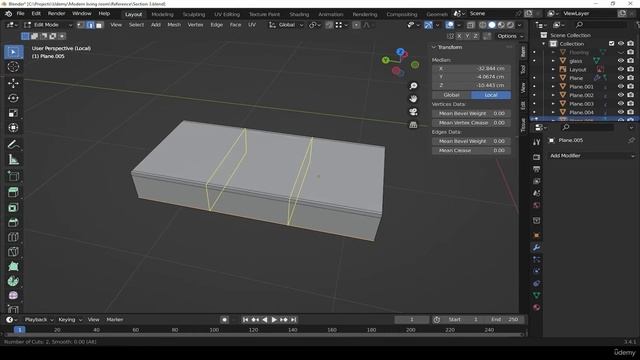Enable mirror on Z axis
The image size is (640, 360).
coord(476,36)
